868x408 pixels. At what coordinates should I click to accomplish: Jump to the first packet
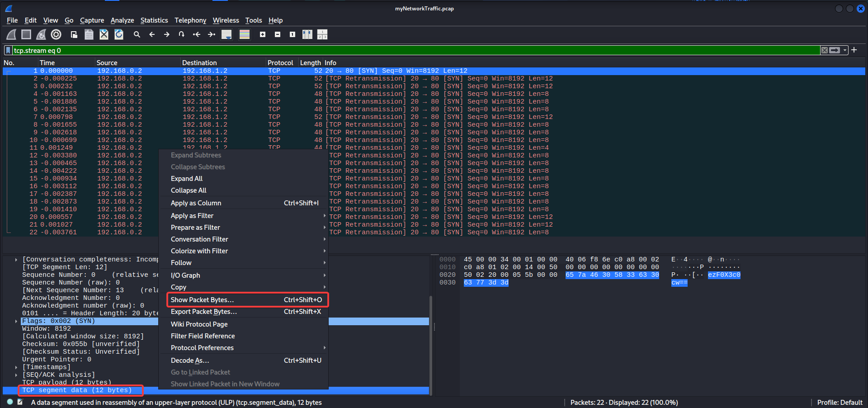[197, 34]
